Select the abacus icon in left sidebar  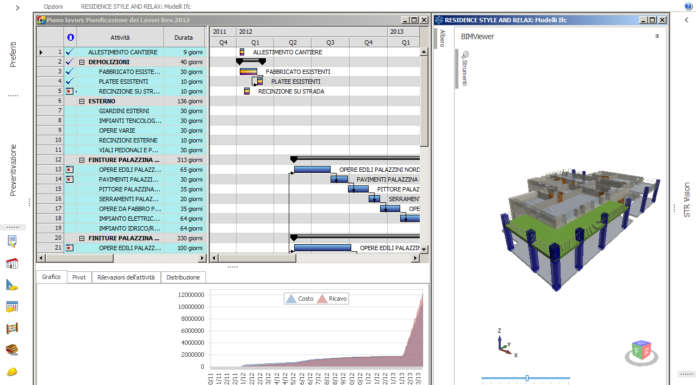[x=12, y=328]
